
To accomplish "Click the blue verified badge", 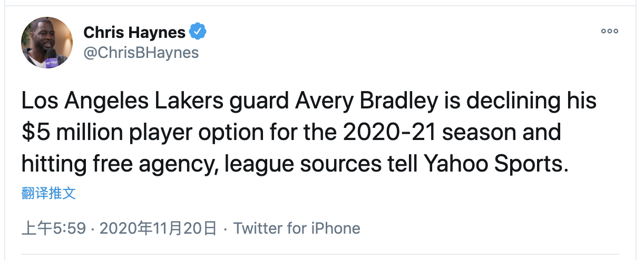I will 198,32.
